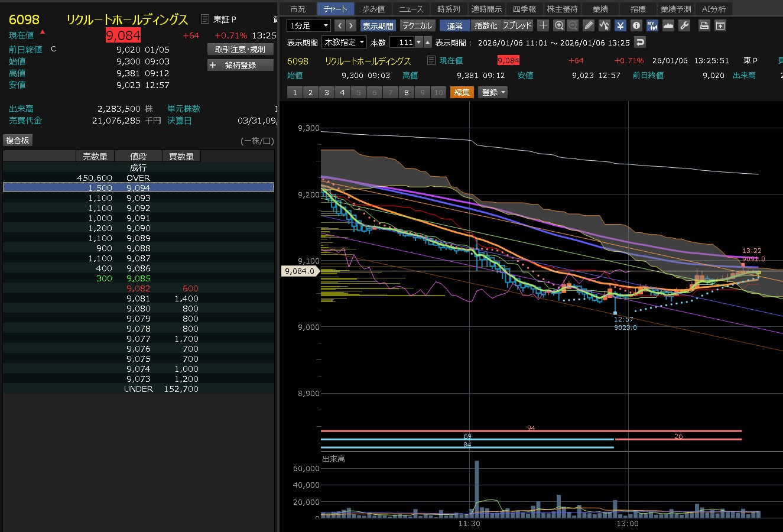Select the 9,094 sell order row
This screenshot has height=532, width=783.
[x=138, y=187]
